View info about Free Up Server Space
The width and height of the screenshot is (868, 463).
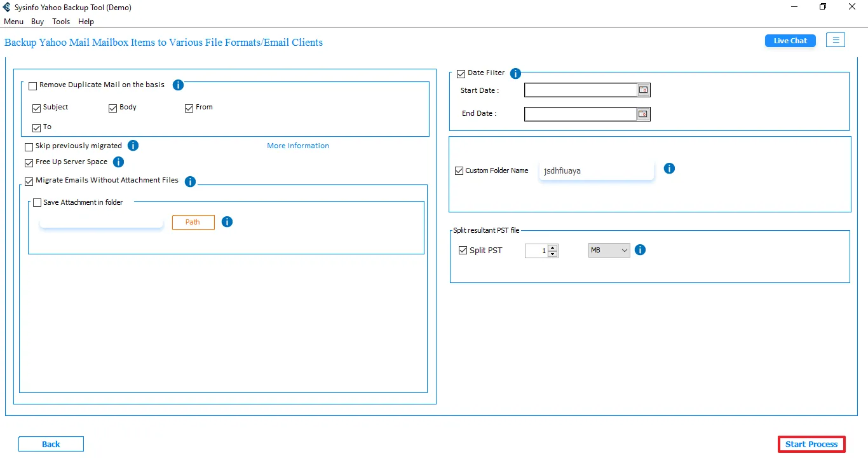click(118, 162)
